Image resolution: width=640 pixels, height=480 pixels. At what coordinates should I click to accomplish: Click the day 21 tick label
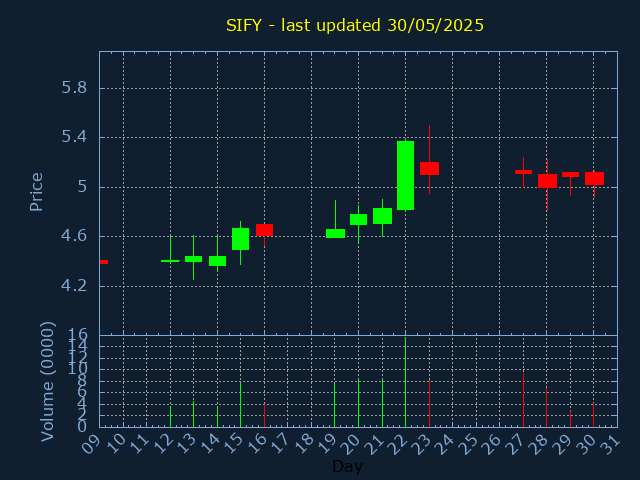(374, 444)
